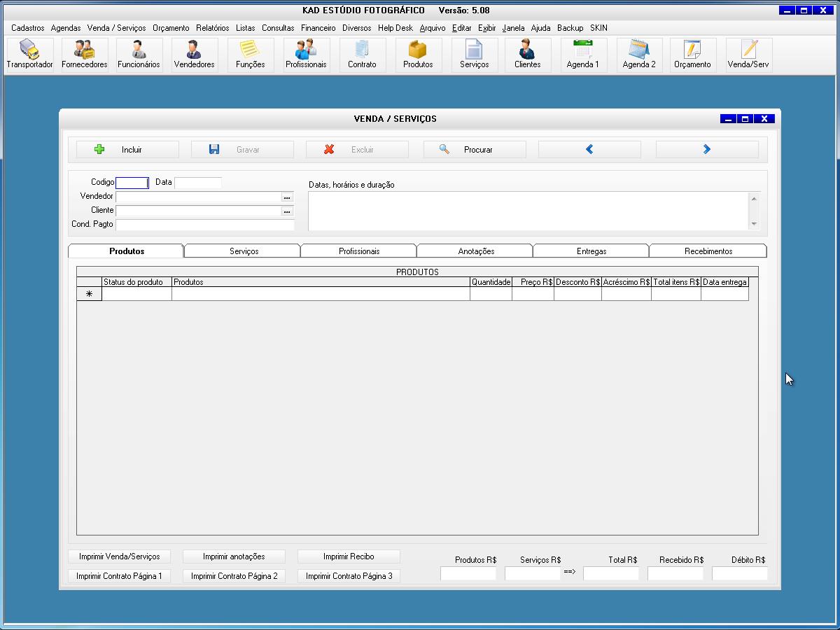Switch to the Profissionais tab
Screen dimensions: 840x630
359,251
